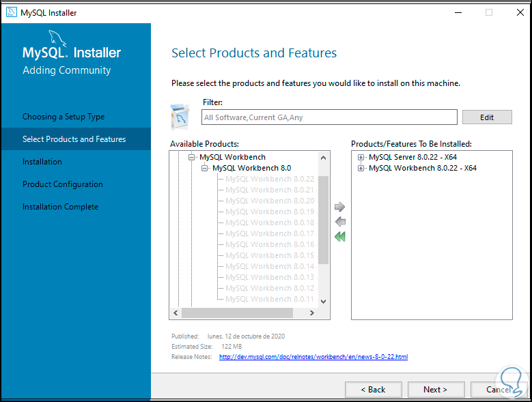The width and height of the screenshot is (532, 402).
Task: Open the workbench release notes link
Action: pyautogui.click(x=313, y=356)
